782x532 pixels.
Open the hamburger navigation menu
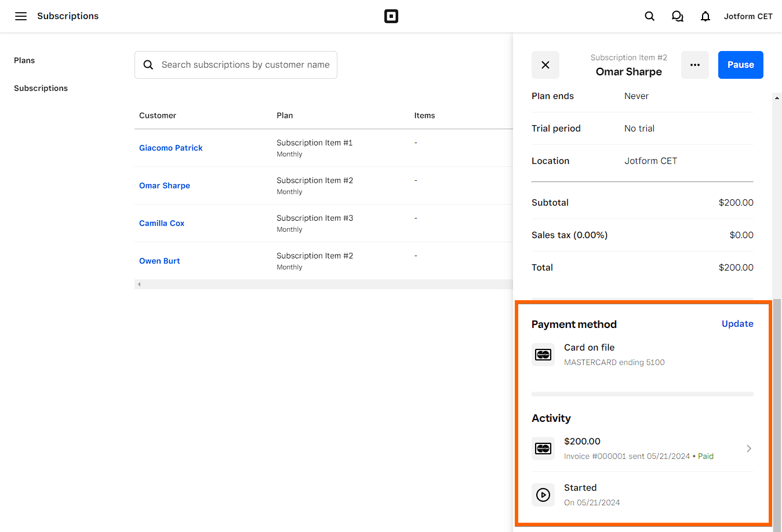tap(21, 16)
